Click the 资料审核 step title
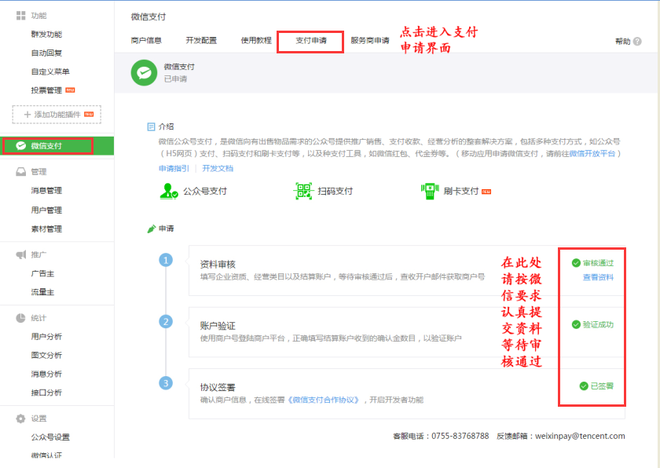The image size is (660, 468). coord(218,264)
